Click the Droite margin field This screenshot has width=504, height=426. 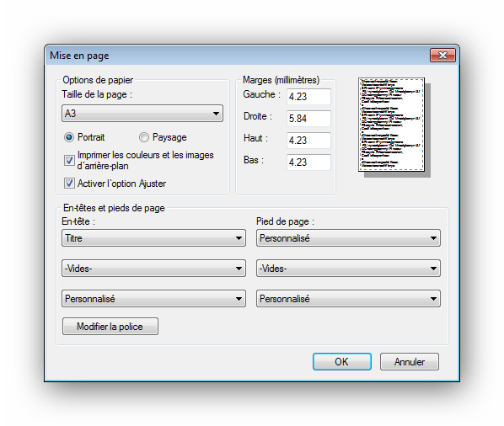[308, 119]
